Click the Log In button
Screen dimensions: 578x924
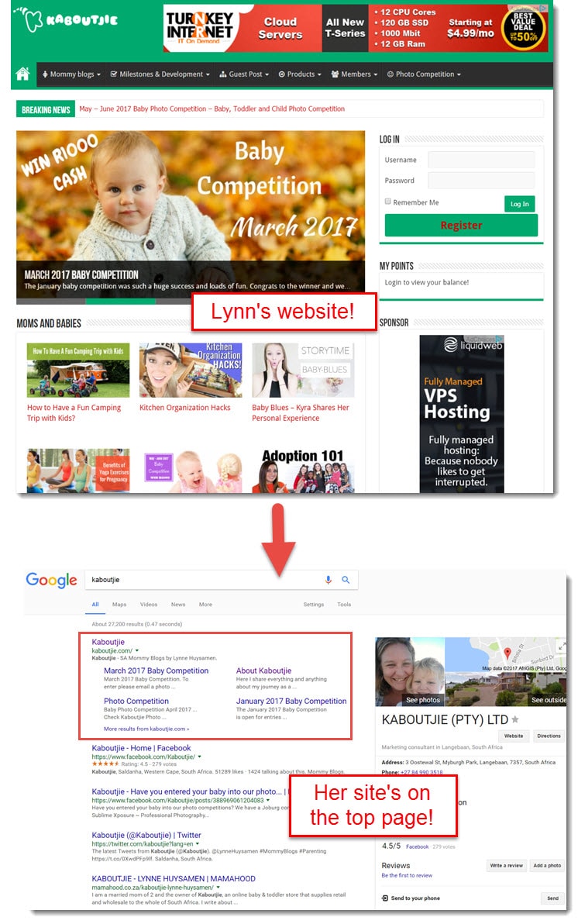coord(520,204)
